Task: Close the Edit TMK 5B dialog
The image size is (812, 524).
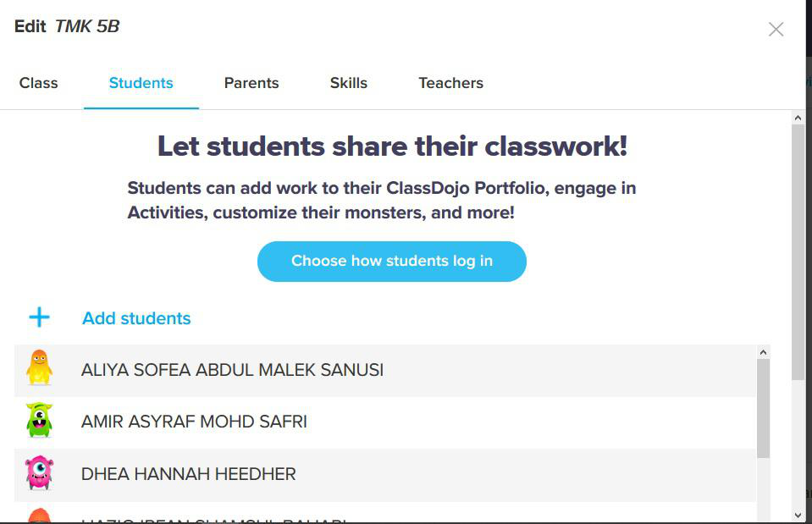Action: pos(776,29)
